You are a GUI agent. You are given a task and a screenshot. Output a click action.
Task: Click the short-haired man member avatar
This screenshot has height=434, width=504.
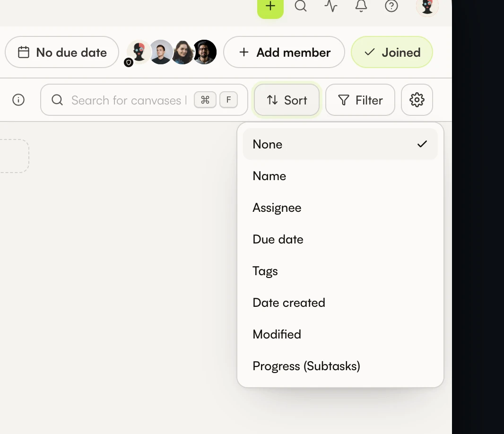pos(161,52)
